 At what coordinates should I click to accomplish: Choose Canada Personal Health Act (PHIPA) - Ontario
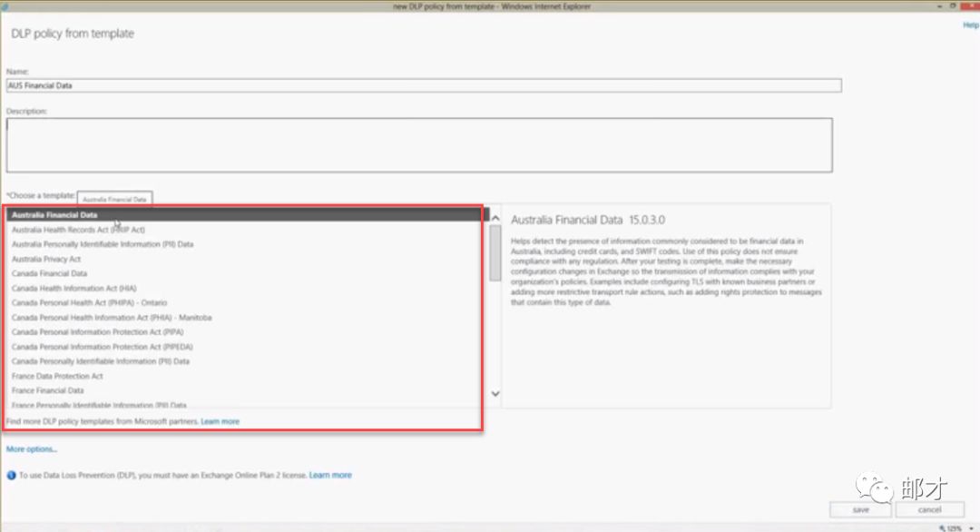(89, 302)
